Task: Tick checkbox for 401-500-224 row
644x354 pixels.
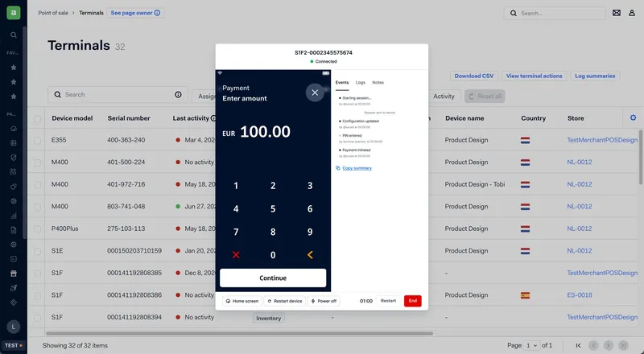Action: coord(37,163)
